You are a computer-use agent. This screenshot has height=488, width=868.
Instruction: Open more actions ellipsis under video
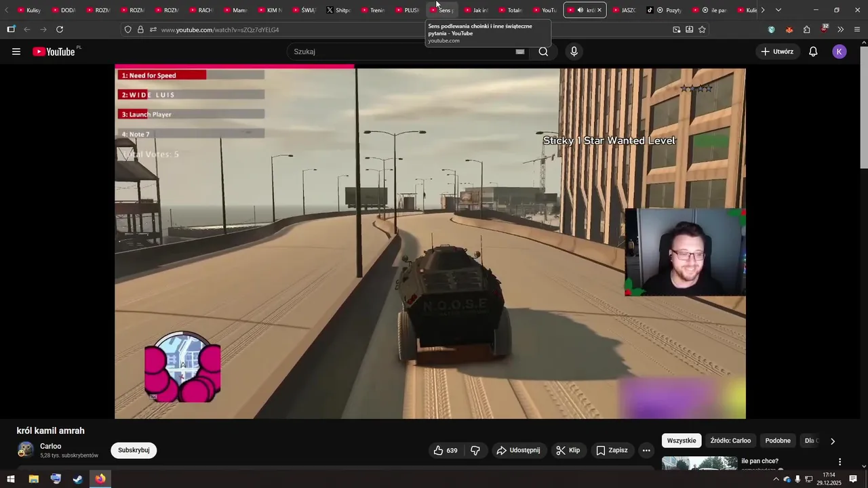646,450
